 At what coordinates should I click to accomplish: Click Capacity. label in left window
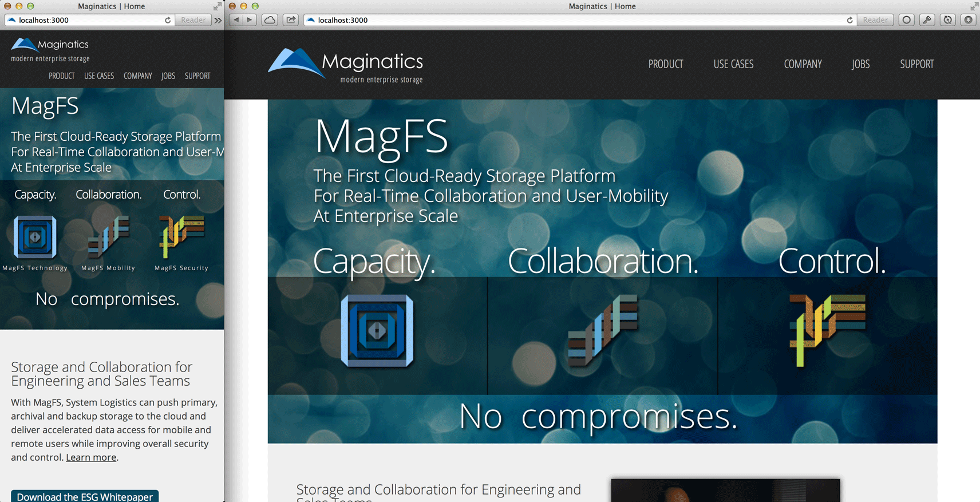35,195
